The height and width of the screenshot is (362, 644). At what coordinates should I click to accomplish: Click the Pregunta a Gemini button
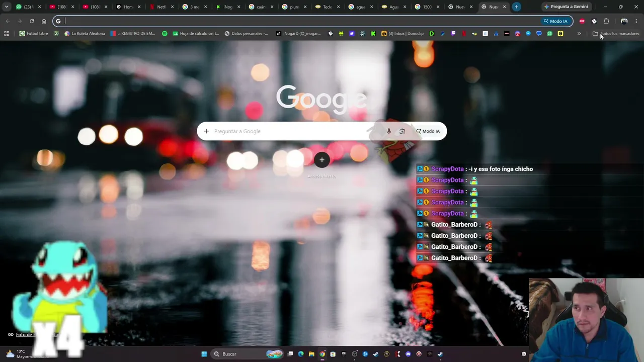pyautogui.click(x=566, y=7)
